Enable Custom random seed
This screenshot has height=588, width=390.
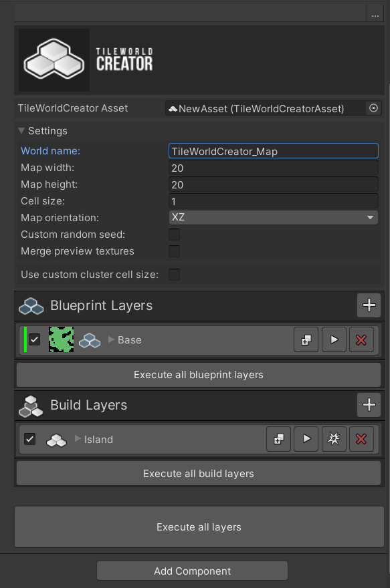174,234
